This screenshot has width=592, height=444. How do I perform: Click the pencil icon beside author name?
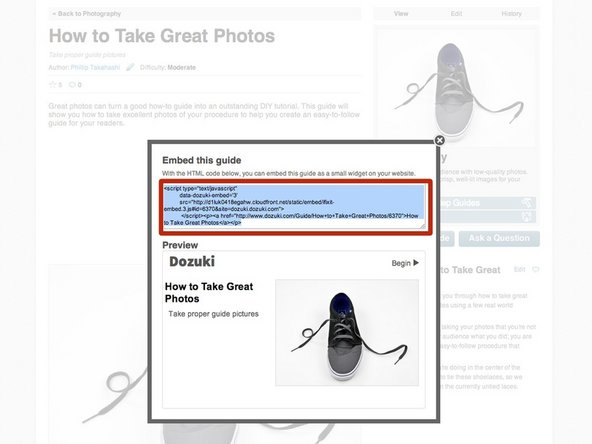click(130, 67)
